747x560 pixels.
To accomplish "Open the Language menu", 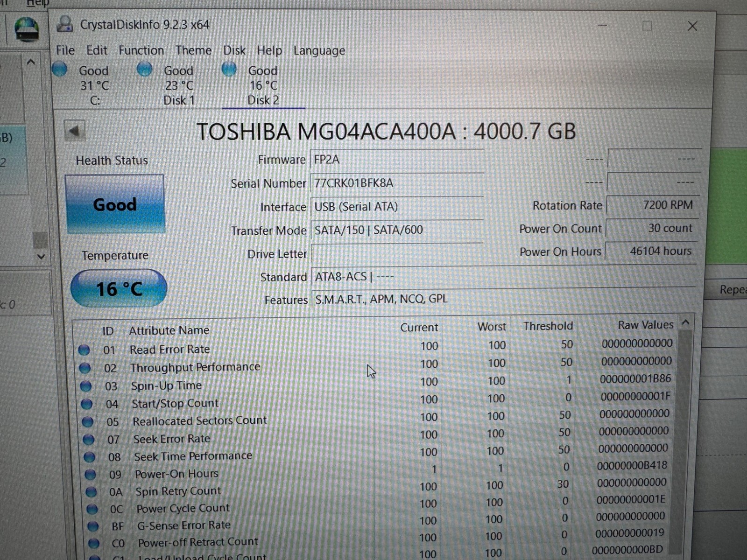I will point(319,51).
